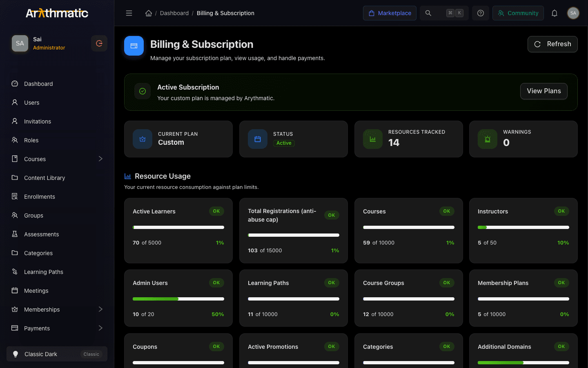Click the Refresh button
Image resolution: width=588 pixels, height=368 pixels.
[x=552, y=44]
